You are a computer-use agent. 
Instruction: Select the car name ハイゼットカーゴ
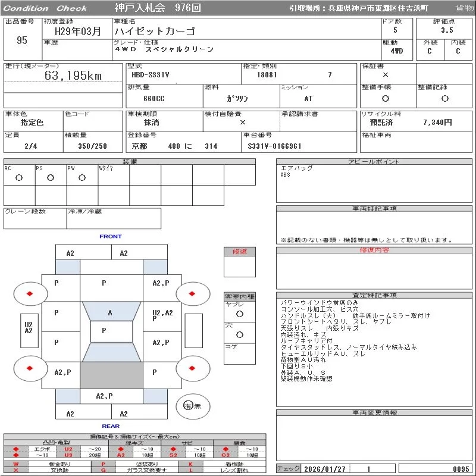click(155, 31)
